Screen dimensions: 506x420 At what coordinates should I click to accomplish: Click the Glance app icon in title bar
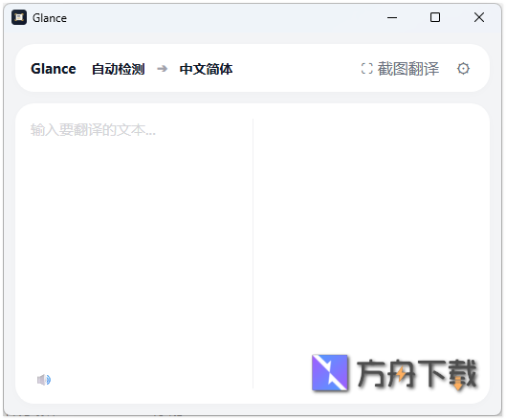pyautogui.click(x=19, y=17)
